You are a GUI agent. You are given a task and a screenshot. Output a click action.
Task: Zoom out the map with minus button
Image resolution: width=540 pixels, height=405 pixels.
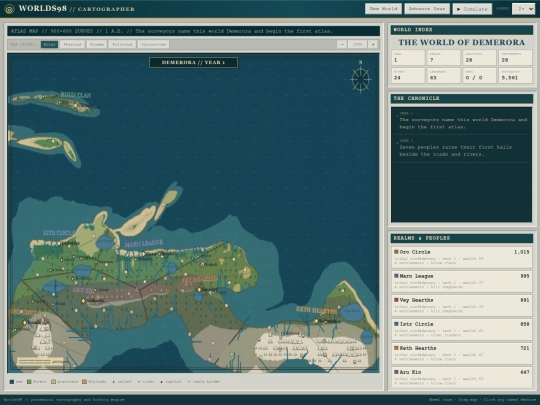coord(342,44)
